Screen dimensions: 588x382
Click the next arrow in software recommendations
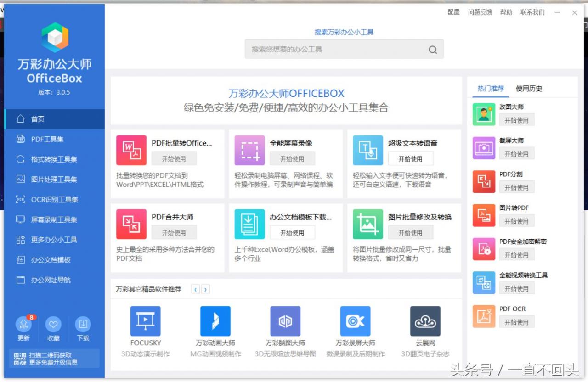pyautogui.click(x=205, y=289)
